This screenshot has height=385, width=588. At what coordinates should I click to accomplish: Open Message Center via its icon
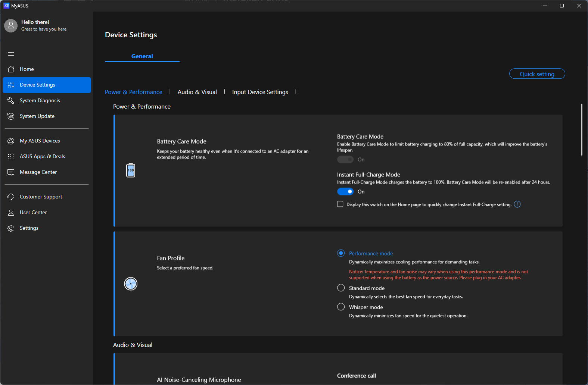pyautogui.click(x=11, y=172)
